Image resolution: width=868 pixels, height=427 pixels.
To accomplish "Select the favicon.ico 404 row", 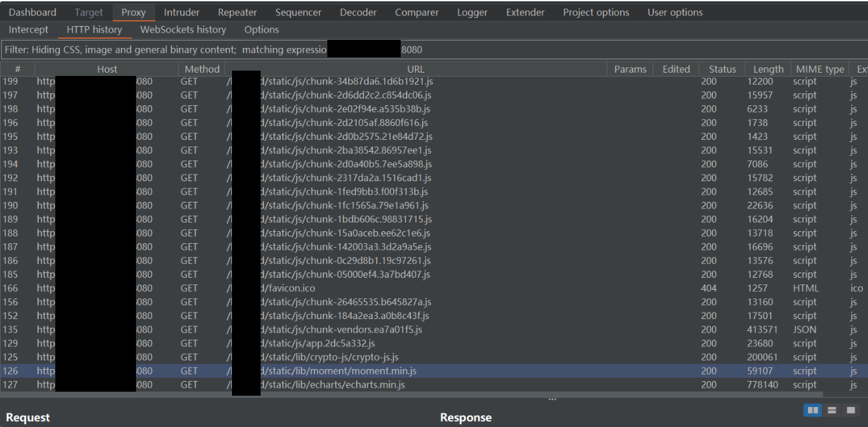I will [x=434, y=288].
